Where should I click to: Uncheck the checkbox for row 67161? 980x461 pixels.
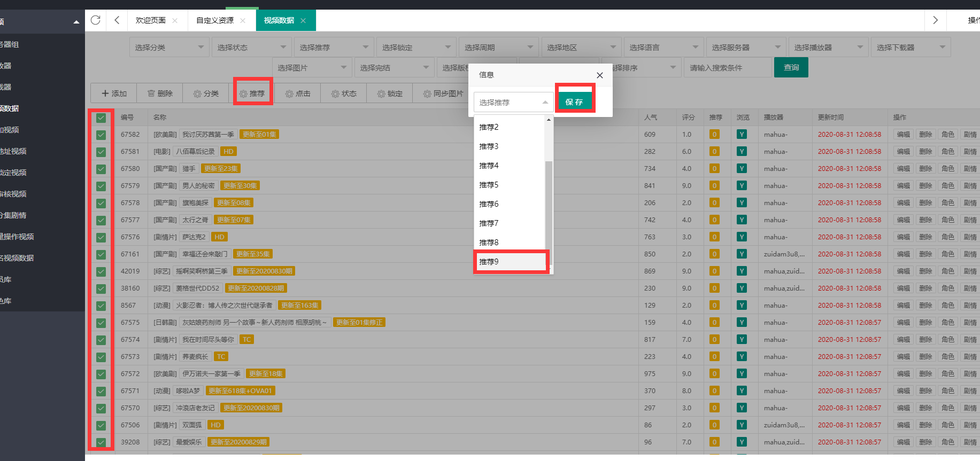[101, 254]
